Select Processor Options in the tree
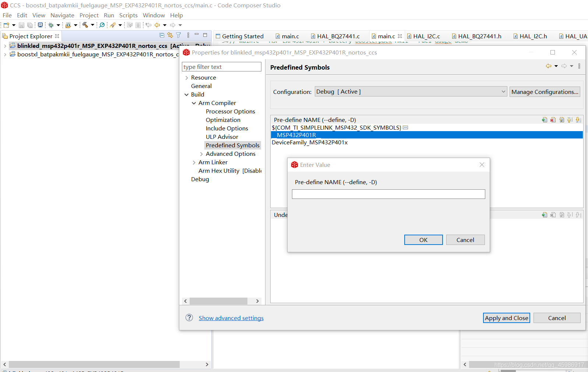Screen dimensions: 588x372 (x=230, y=112)
